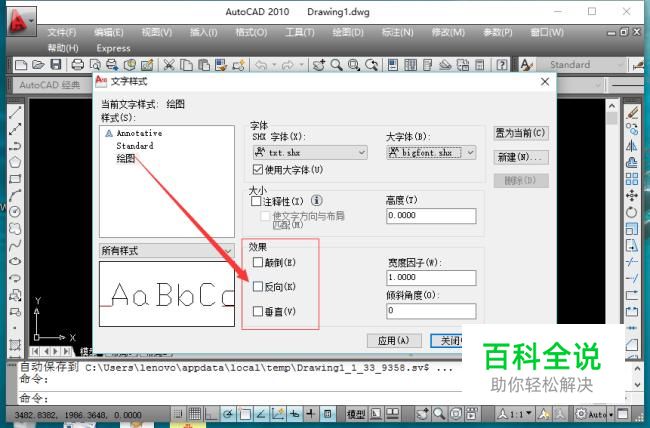The width and height of the screenshot is (650, 428).
Task: Open the File menu
Action: [62, 32]
